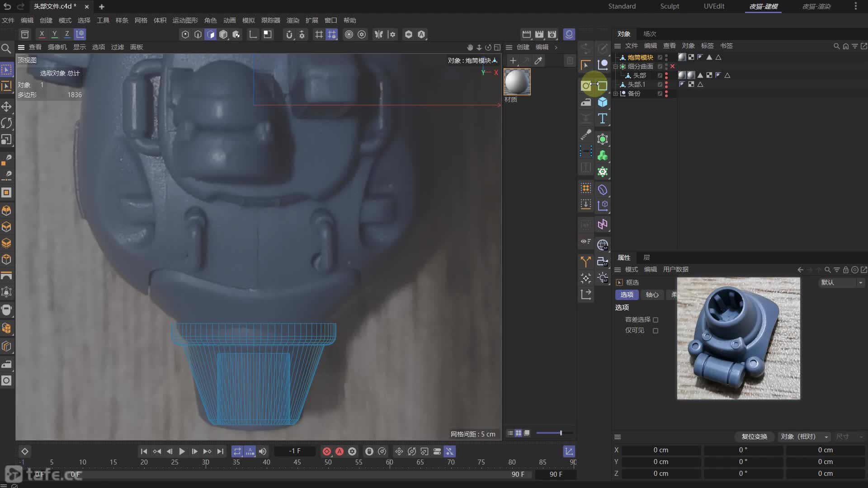Viewport: 868px width, 488px height.
Task: Switch to the Sculpt layout tab
Action: [x=670, y=6]
